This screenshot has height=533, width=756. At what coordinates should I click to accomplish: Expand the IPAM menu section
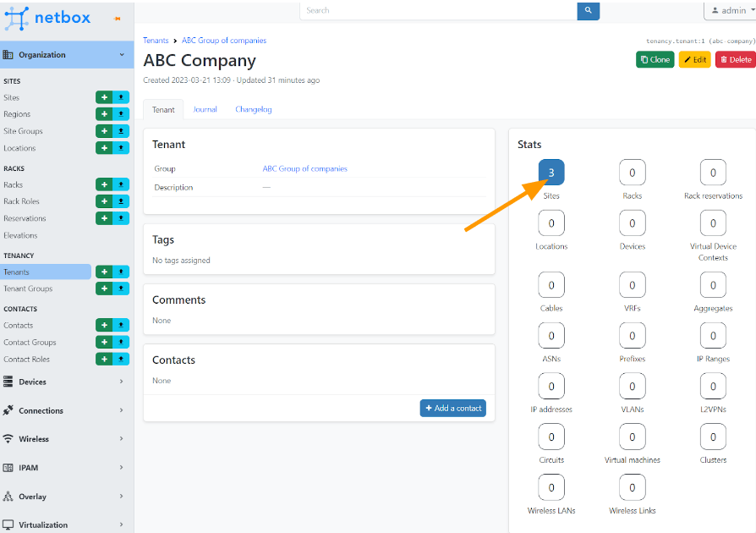pyautogui.click(x=67, y=468)
